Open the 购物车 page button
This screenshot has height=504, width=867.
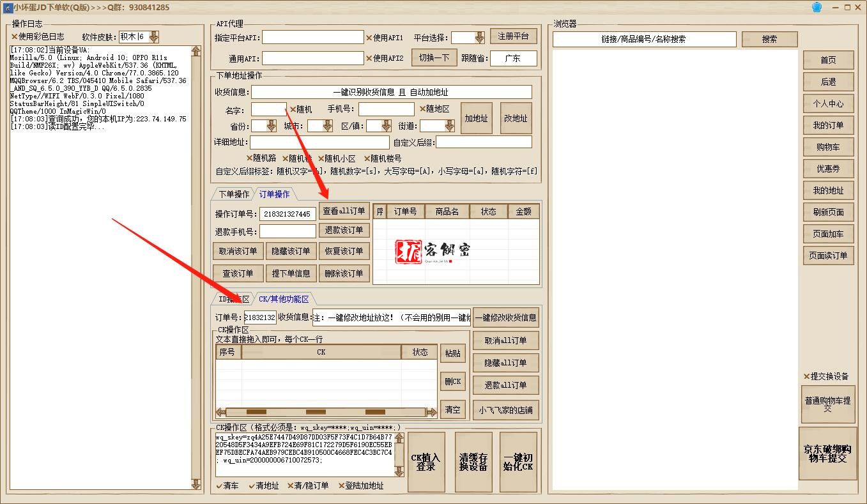click(x=828, y=147)
